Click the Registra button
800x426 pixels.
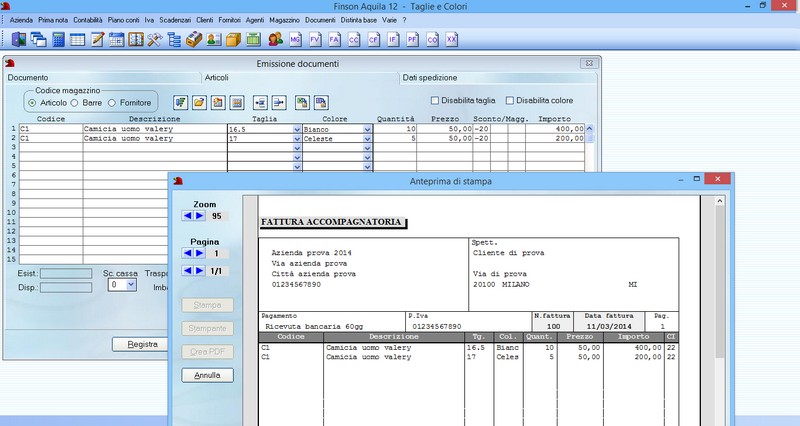click(x=142, y=344)
